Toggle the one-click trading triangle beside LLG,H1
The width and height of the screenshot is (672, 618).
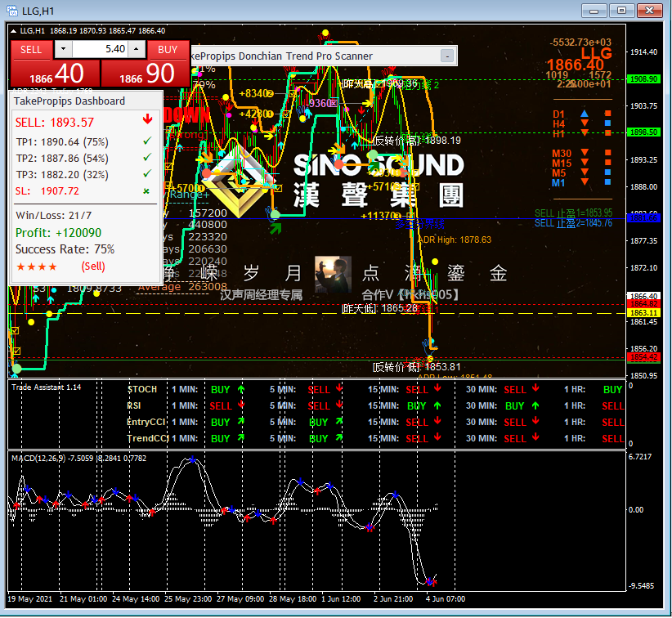coord(13,31)
